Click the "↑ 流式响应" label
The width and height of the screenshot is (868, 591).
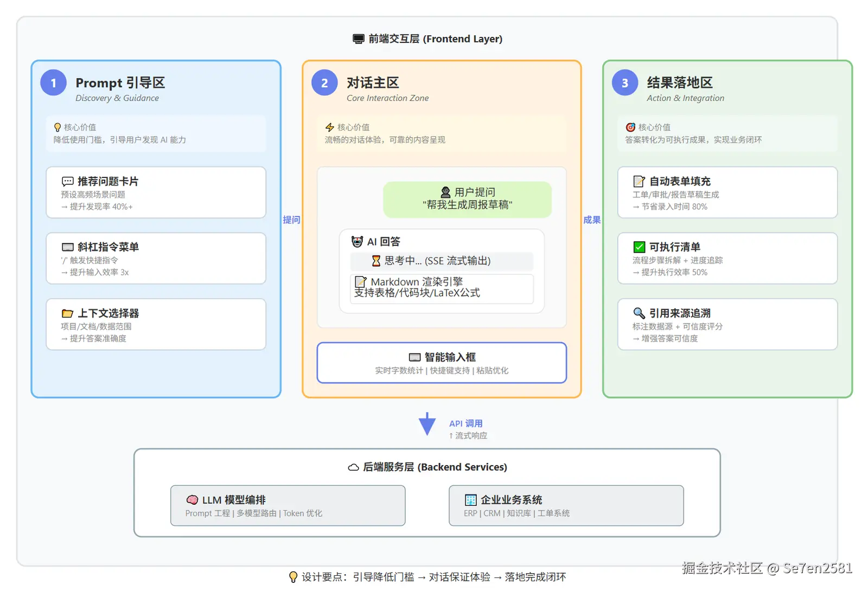[x=468, y=436]
